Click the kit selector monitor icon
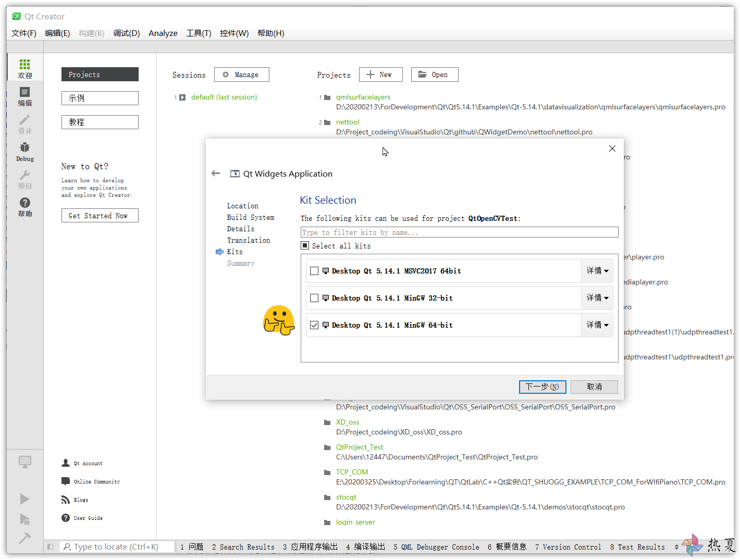Image resolution: width=740 pixels, height=560 pixels. 24,462
